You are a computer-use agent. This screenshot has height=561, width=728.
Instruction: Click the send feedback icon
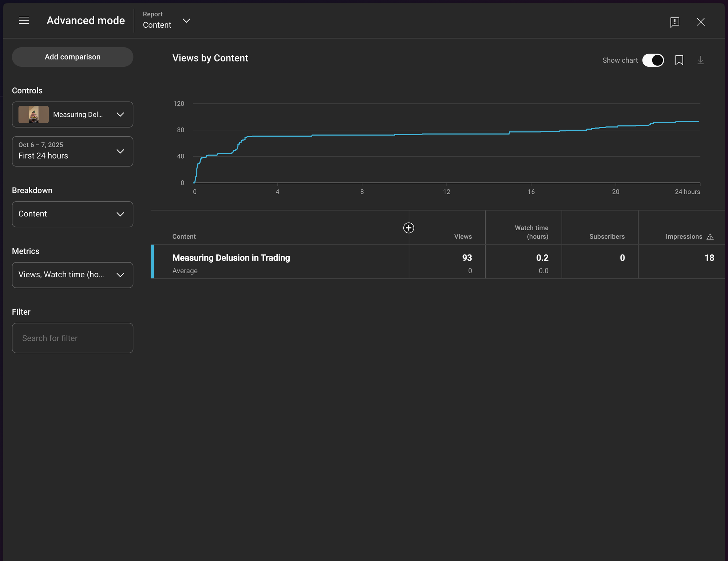(x=674, y=22)
